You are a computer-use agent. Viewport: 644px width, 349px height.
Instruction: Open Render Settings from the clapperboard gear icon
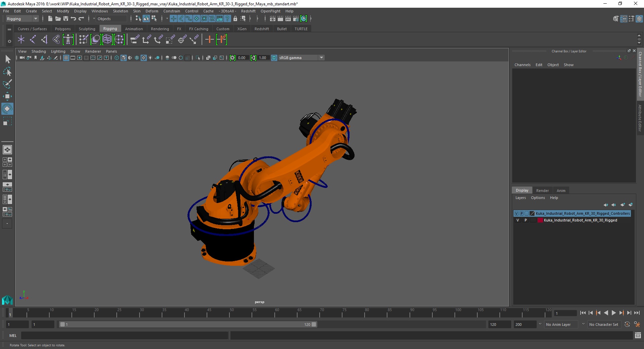click(296, 19)
